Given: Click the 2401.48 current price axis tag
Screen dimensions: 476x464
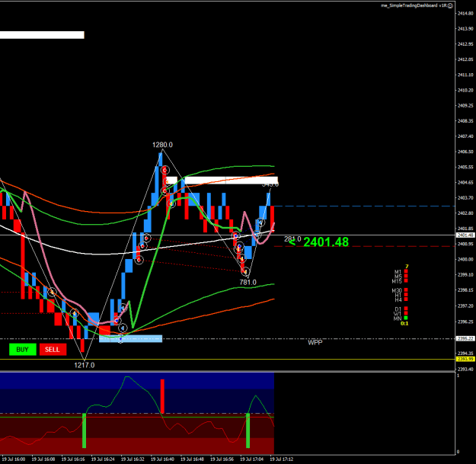Looking at the screenshot, I should (x=465, y=235).
